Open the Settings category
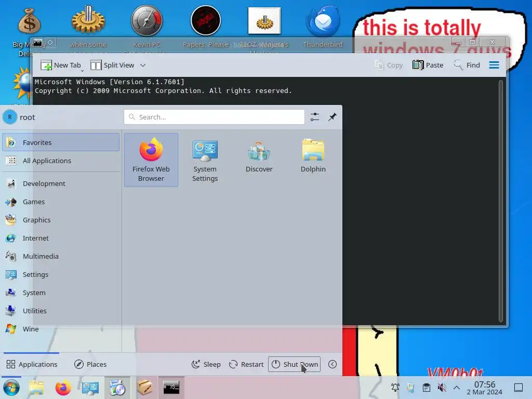The width and height of the screenshot is (532, 399). (x=61, y=274)
